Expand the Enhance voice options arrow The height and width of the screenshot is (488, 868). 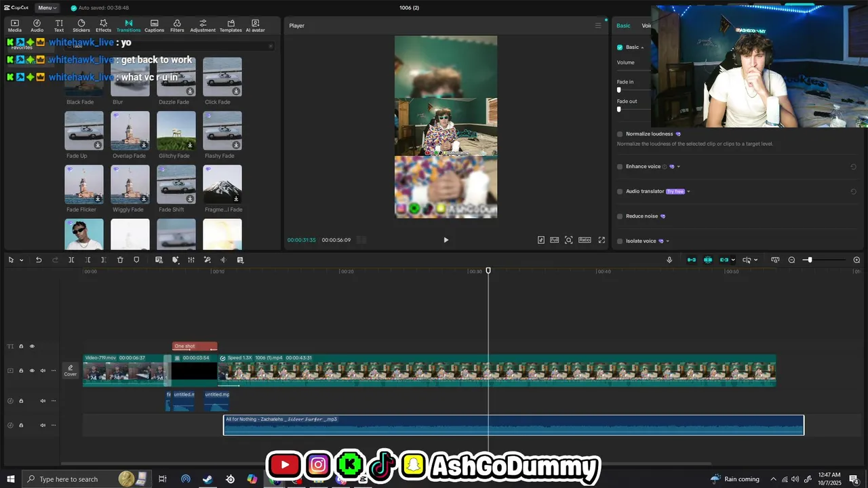click(x=679, y=167)
